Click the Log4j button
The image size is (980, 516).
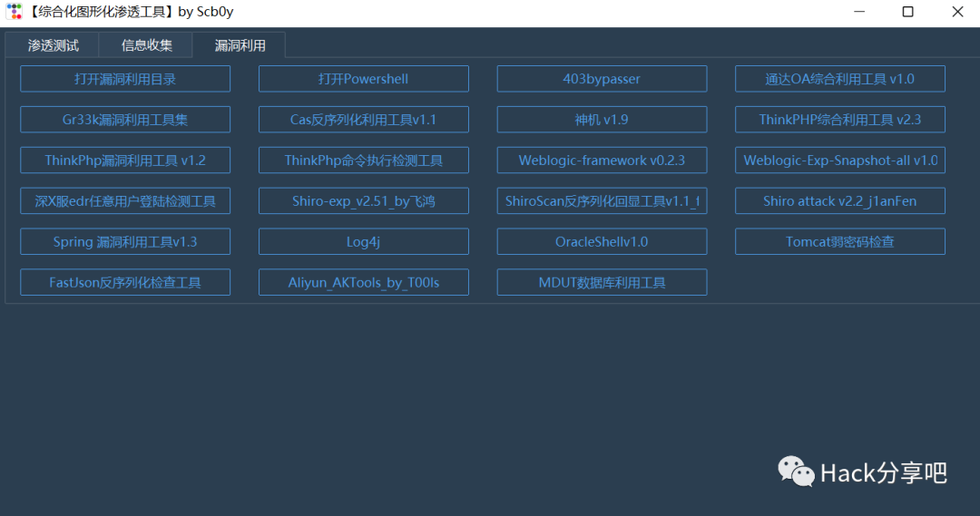pyautogui.click(x=364, y=241)
